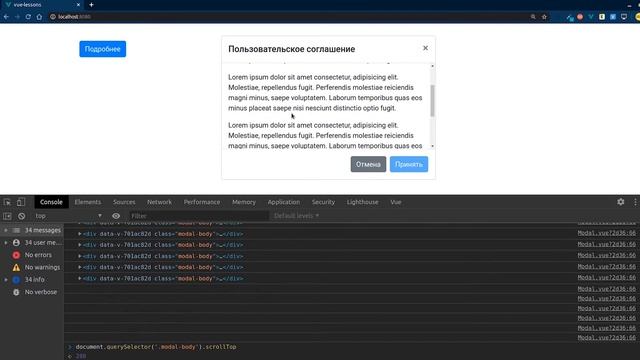640x360 pixels.
Task: Toggle the device toolbar icon
Action: (x=21, y=202)
